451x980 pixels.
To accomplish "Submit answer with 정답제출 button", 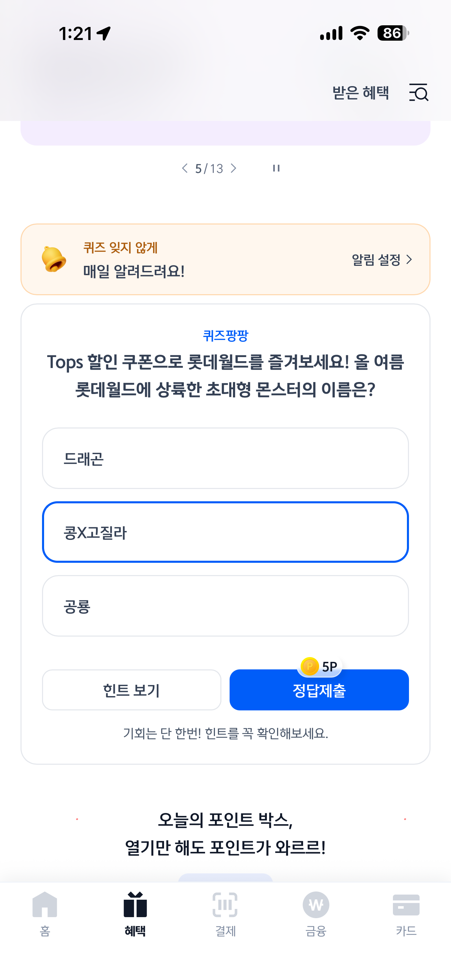I will [319, 690].
